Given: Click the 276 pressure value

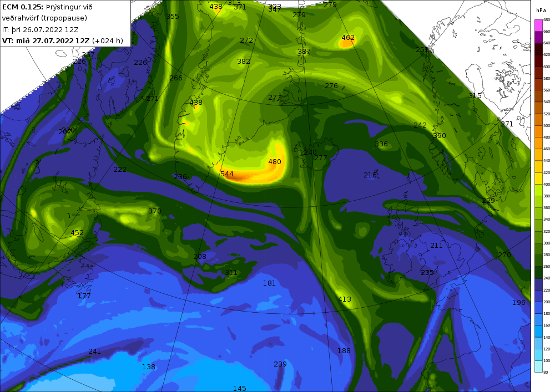Looking at the screenshot, I should pos(331,86).
